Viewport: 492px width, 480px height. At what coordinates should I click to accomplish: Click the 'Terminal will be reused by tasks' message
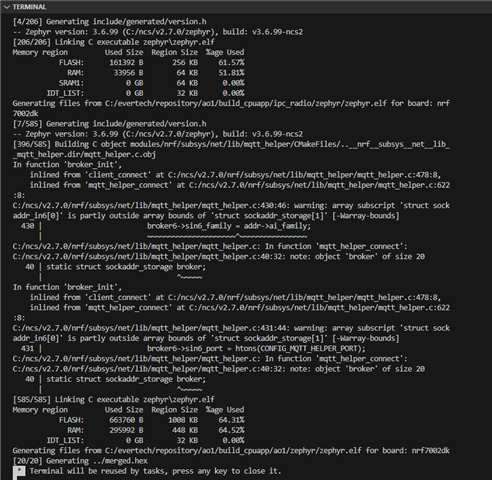[x=155, y=471]
